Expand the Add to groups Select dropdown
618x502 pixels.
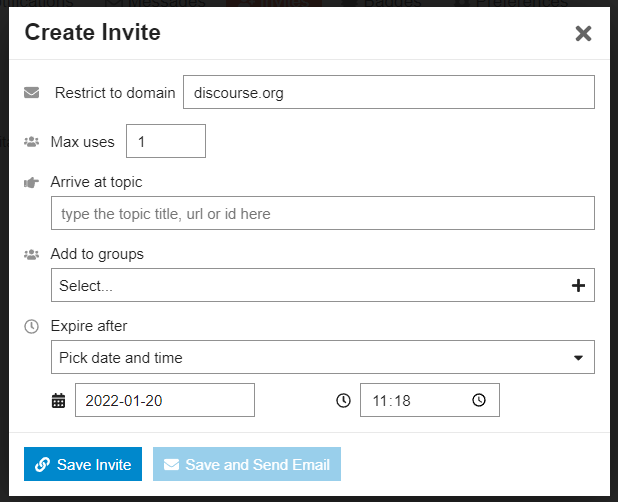pyautogui.click(x=323, y=285)
